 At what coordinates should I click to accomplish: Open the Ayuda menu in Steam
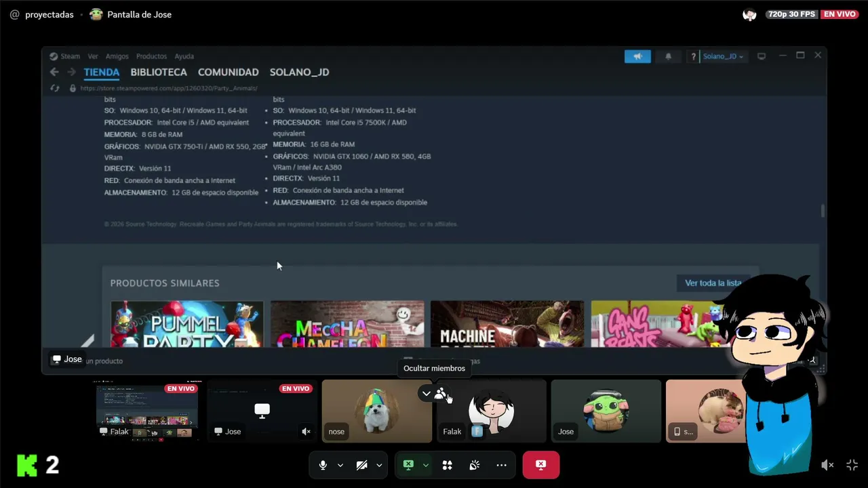point(184,56)
